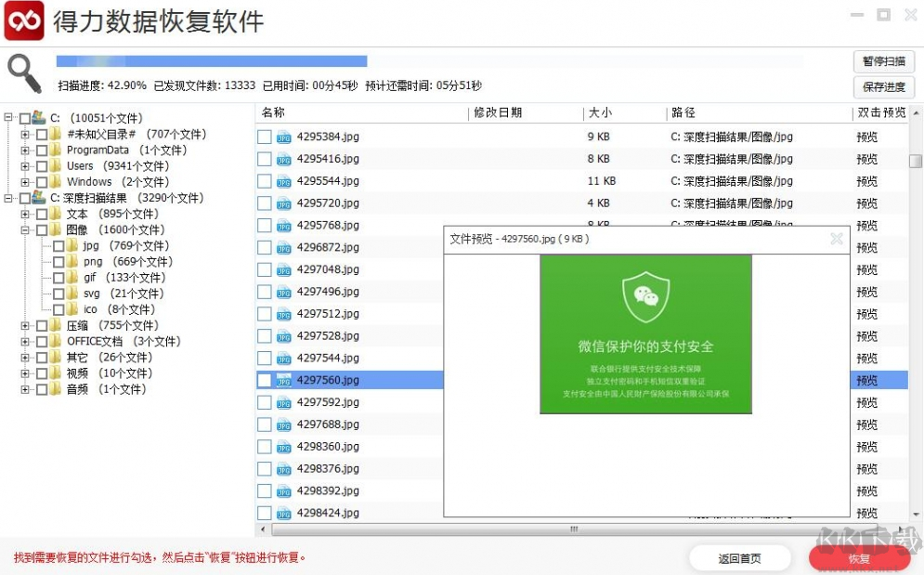
Task: Open the 预览 link for 4295416.jpg
Action: [865, 159]
